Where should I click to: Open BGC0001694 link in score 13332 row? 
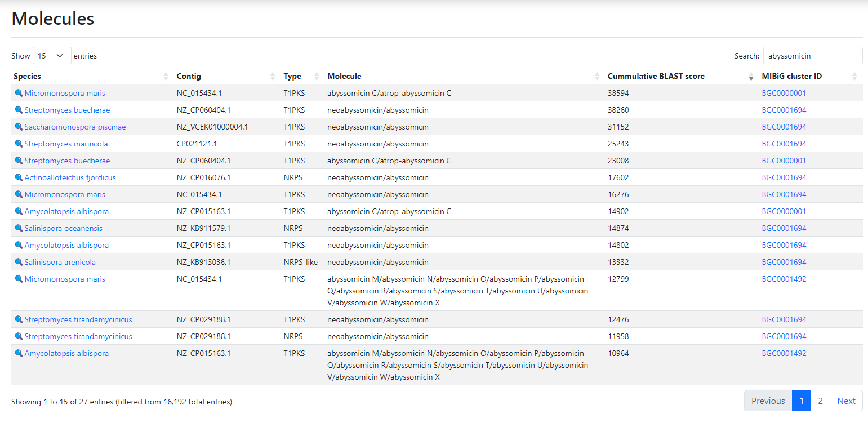pyautogui.click(x=784, y=262)
